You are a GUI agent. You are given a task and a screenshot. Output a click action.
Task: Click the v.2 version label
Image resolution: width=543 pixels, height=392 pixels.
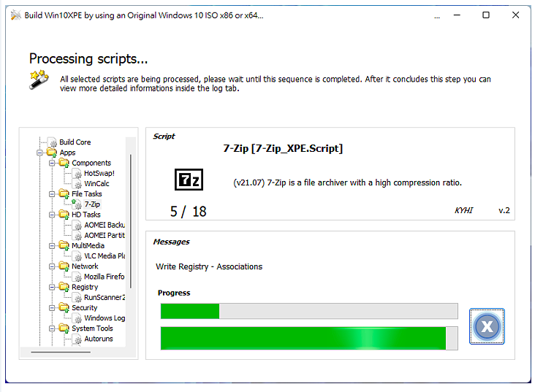pyautogui.click(x=504, y=210)
